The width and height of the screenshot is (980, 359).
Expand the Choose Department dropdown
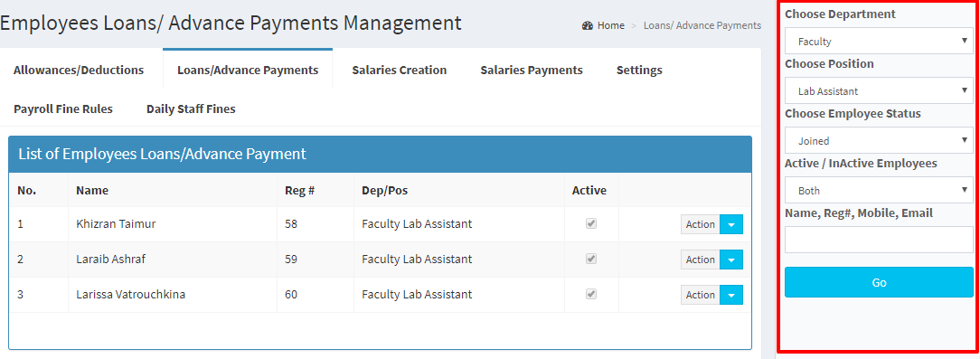pos(879,42)
